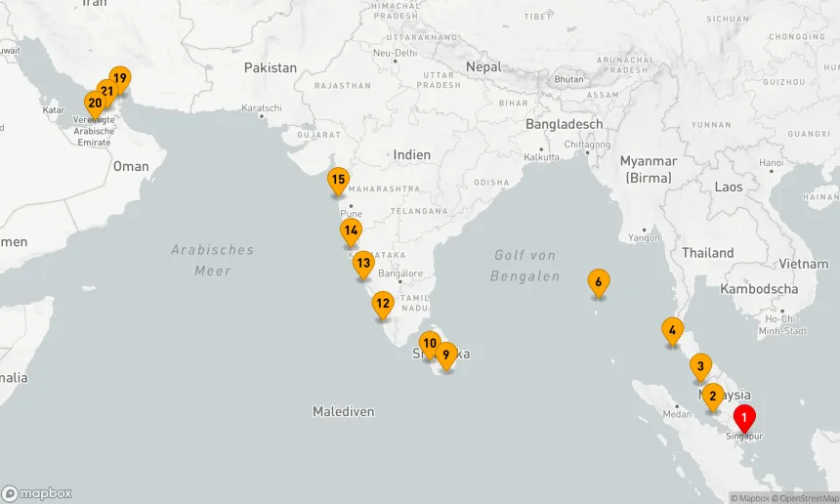Click the Medan city label

pyautogui.click(x=677, y=414)
